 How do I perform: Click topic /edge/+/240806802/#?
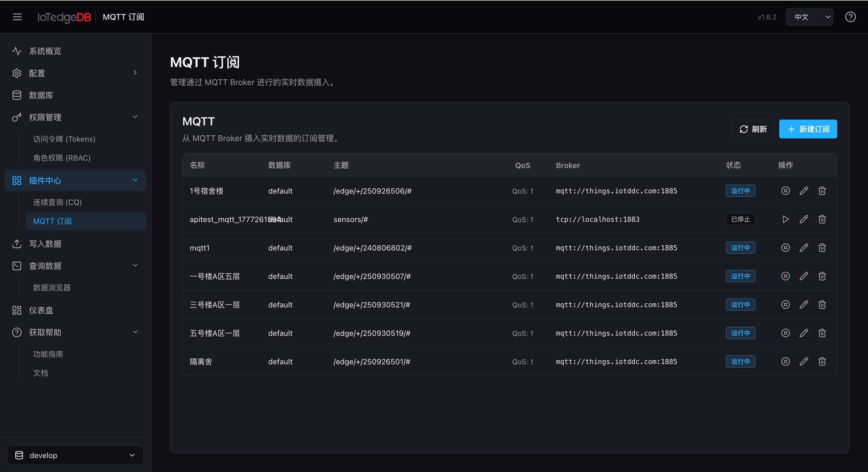373,248
